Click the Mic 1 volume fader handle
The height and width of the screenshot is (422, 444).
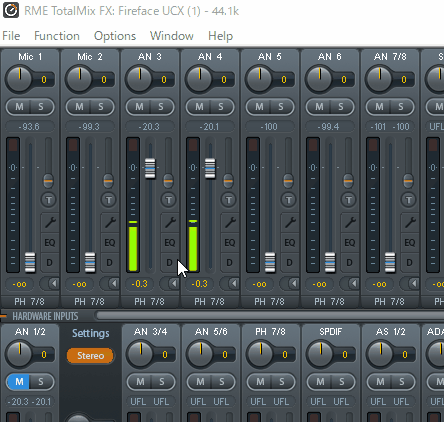tap(30, 262)
